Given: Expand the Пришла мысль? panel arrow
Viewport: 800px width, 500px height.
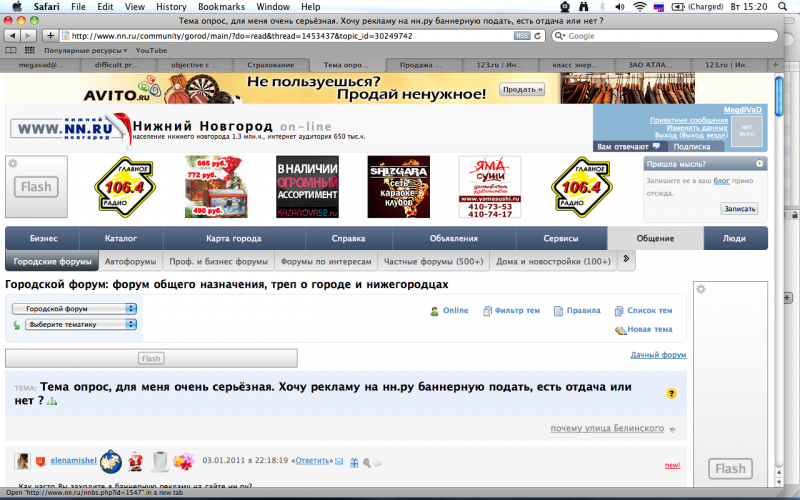Looking at the screenshot, I should 759,164.
